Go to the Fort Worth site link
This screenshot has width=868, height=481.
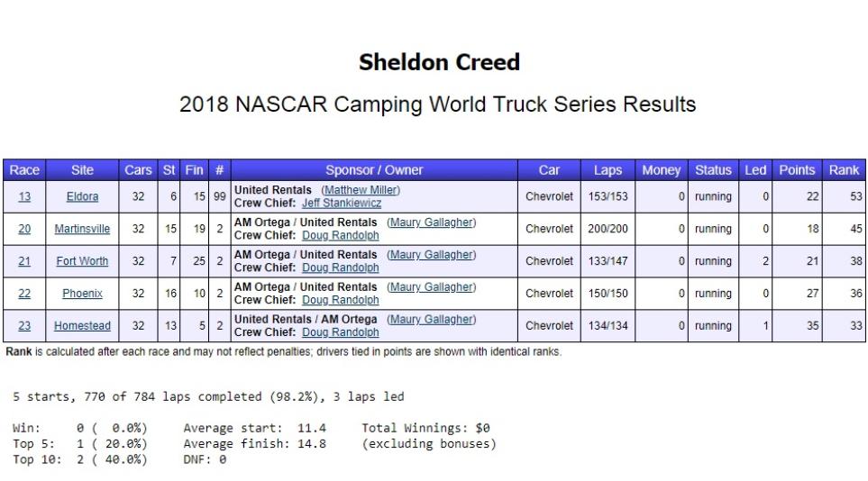[82, 261]
